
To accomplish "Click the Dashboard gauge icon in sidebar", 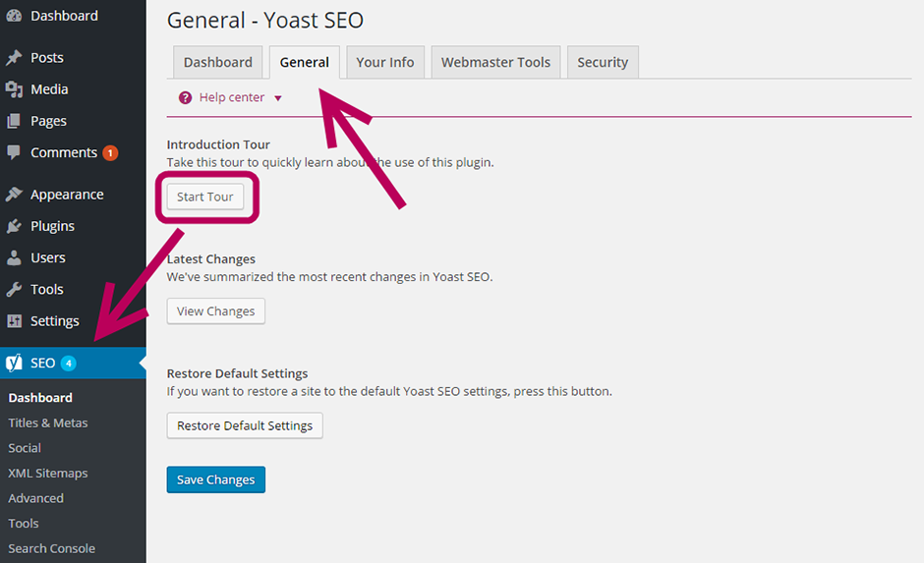I will (x=14, y=16).
